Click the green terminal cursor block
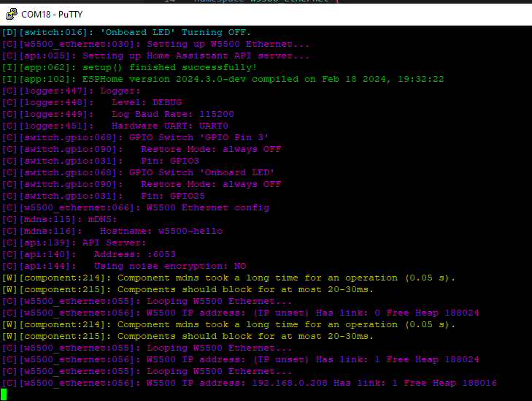 coord(4,394)
